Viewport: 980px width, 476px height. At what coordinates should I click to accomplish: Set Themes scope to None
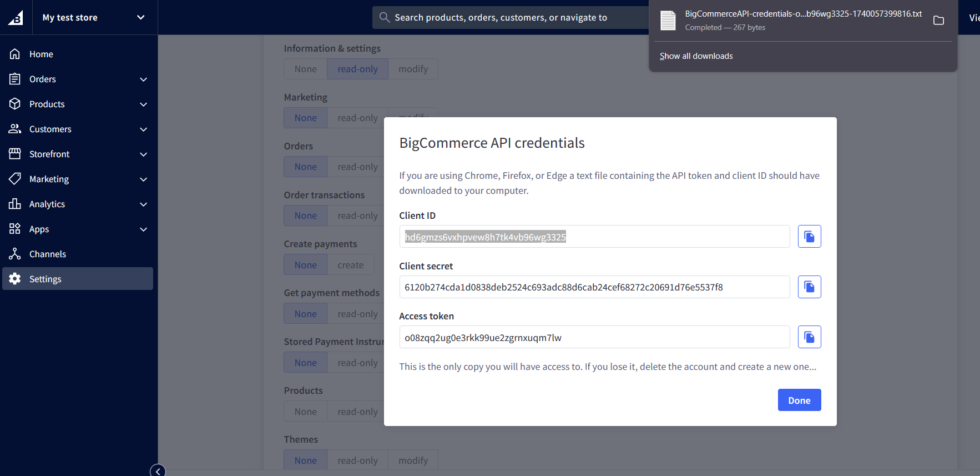click(306, 460)
